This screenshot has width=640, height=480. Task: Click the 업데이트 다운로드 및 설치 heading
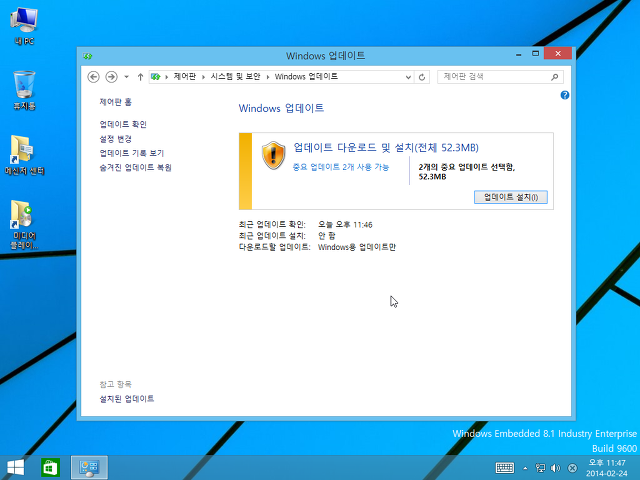[x=386, y=147]
